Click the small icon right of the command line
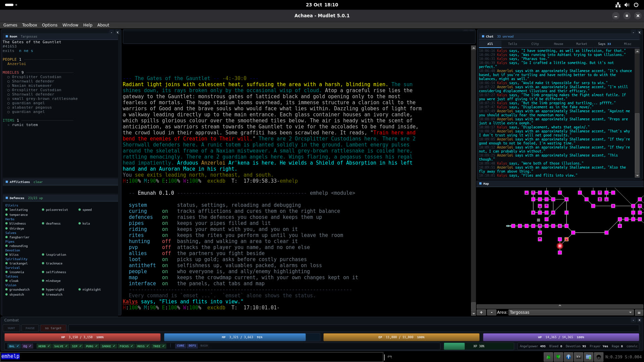 pos(390,357)
